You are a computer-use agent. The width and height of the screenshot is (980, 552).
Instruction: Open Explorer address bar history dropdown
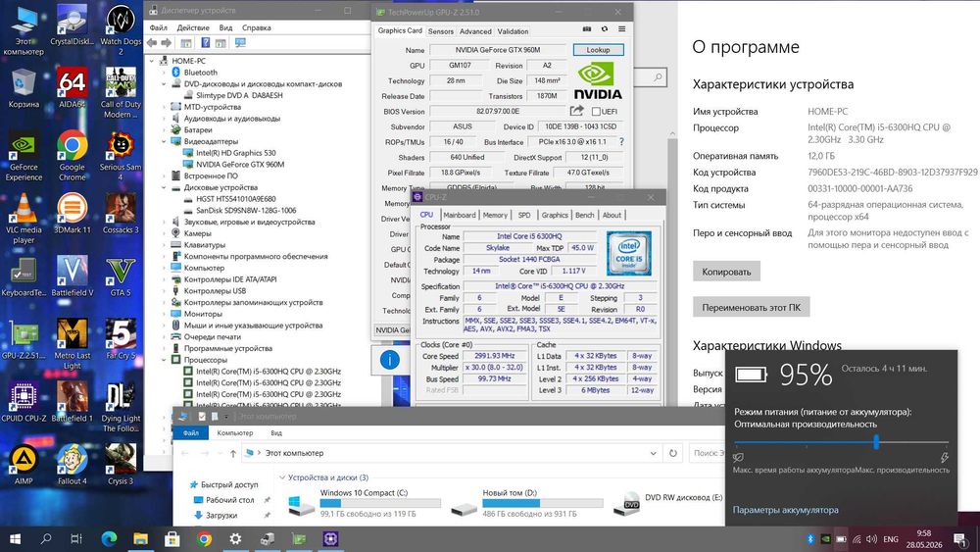point(653,453)
